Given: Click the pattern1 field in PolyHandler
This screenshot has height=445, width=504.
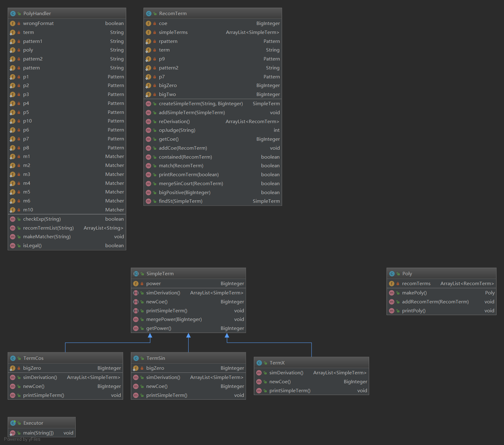Looking at the screenshot, I should coord(67,41).
